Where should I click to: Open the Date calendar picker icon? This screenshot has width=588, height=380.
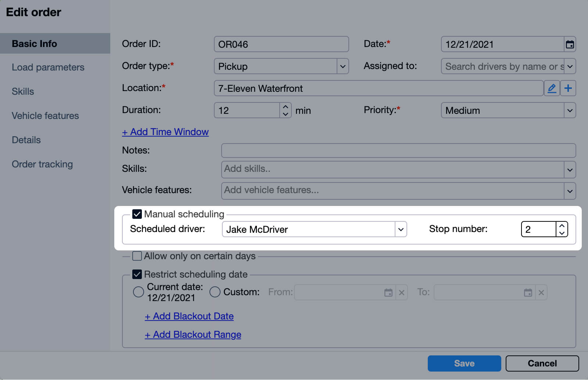coord(570,44)
